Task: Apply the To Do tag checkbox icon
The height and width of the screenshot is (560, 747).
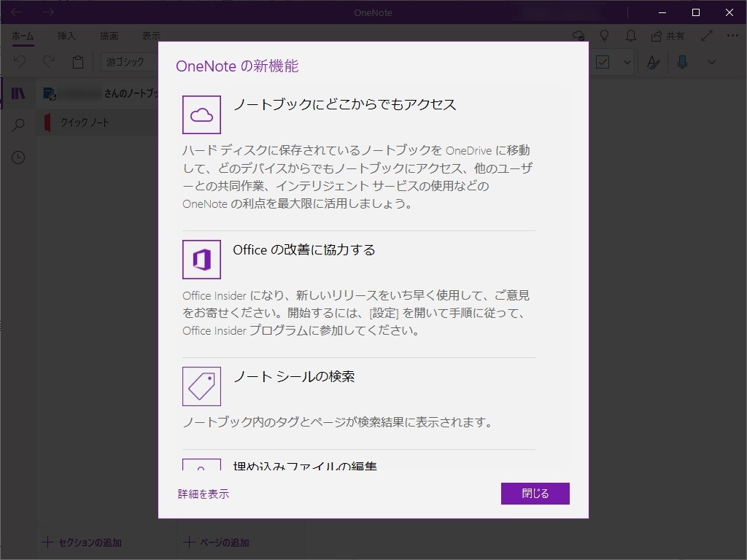Action: pyautogui.click(x=603, y=62)
